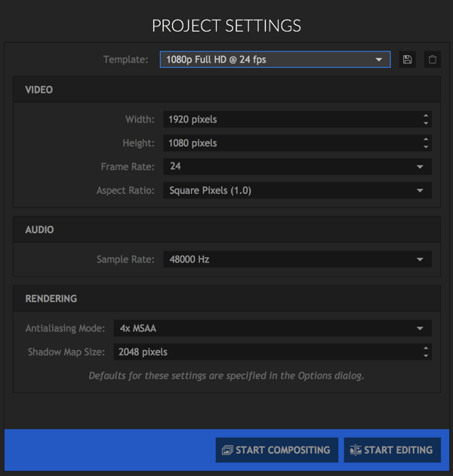Decrease Height with the down stepper arrow
453x476 pixels.
coord(426,146)
